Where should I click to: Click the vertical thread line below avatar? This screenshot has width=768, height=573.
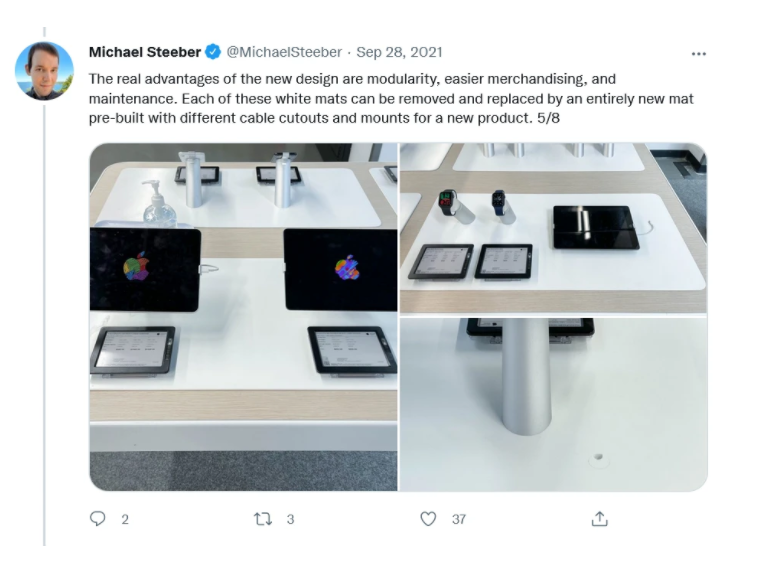click(44, 325)
